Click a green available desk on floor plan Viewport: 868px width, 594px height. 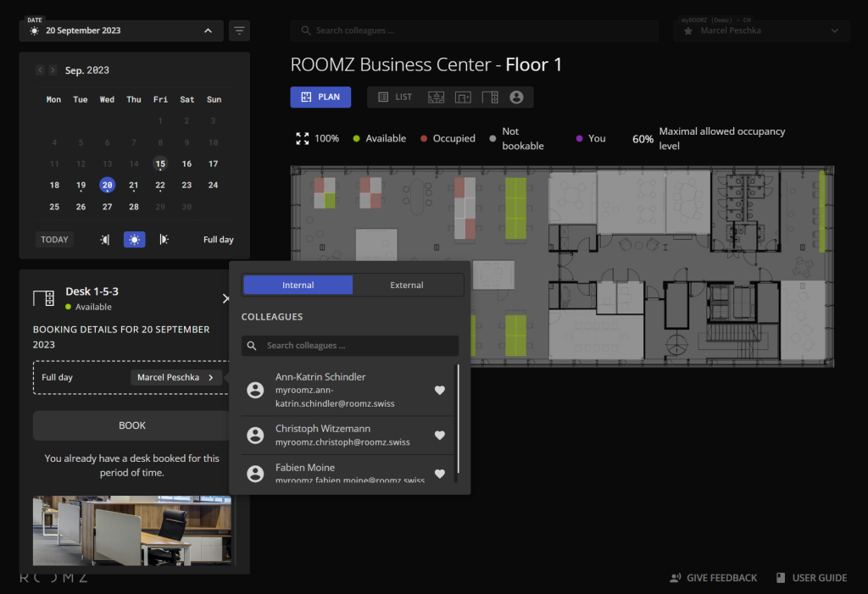(515, 208)
